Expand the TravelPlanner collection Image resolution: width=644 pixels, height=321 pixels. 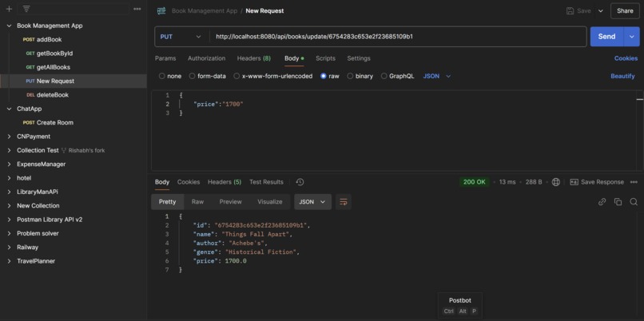[x=9, y=261]
